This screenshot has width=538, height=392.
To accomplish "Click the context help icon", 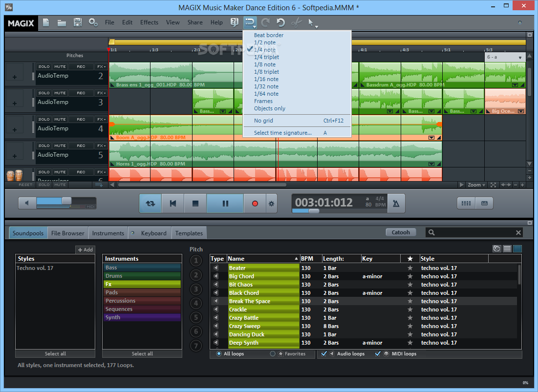I will [235, 22].
